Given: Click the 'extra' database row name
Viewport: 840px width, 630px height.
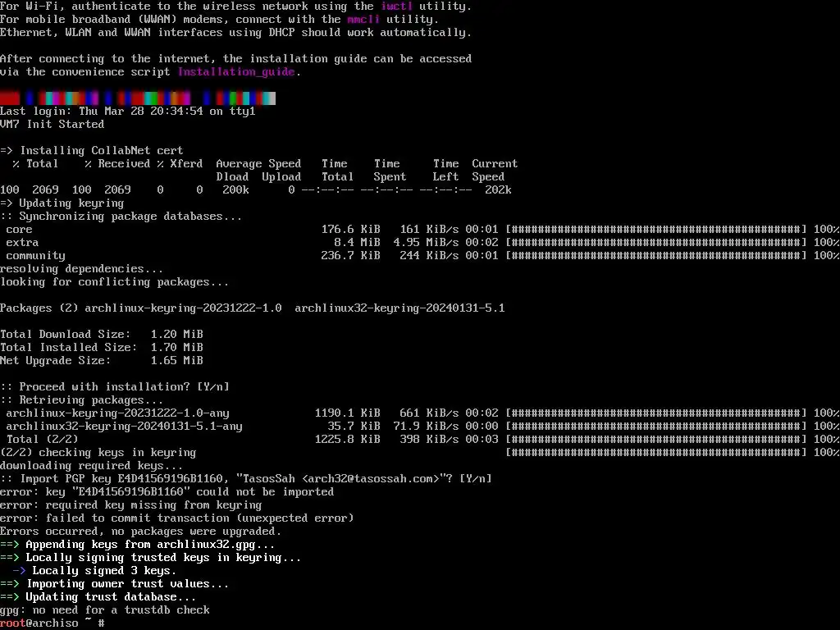Looking at the screenshot, I should click(22, 243).
